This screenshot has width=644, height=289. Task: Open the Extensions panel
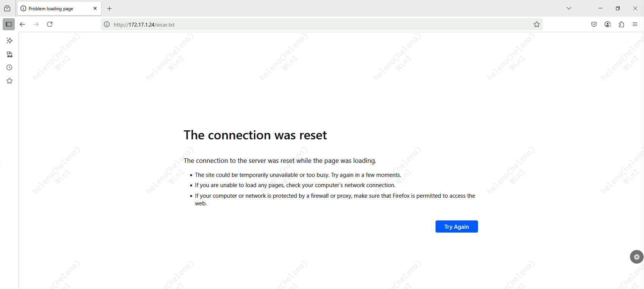click(x=621, y=24)
